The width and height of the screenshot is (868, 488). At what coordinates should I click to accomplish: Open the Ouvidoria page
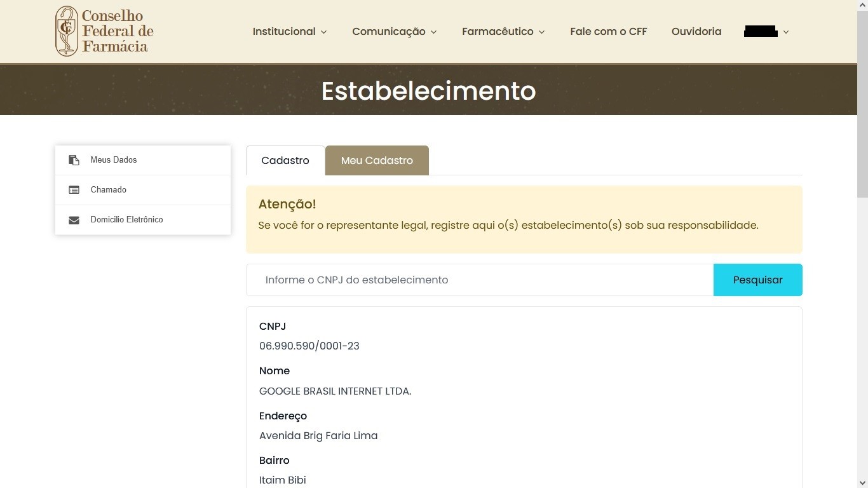(696, 32)
